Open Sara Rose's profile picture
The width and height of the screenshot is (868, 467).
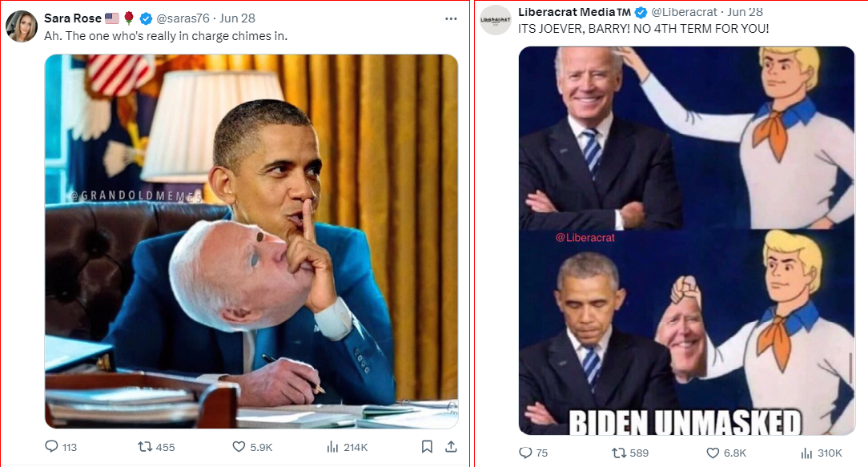pyautogui.click(x=22, y=26)
